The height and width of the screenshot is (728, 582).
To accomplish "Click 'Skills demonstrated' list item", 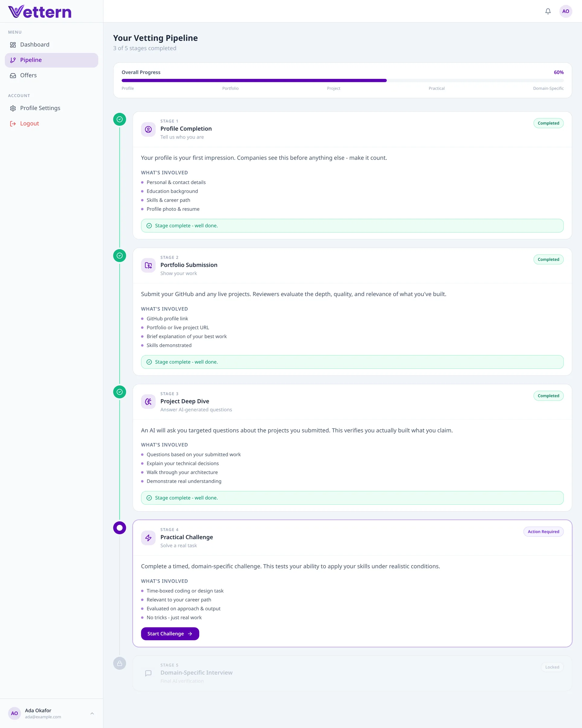I will [169, 345].
